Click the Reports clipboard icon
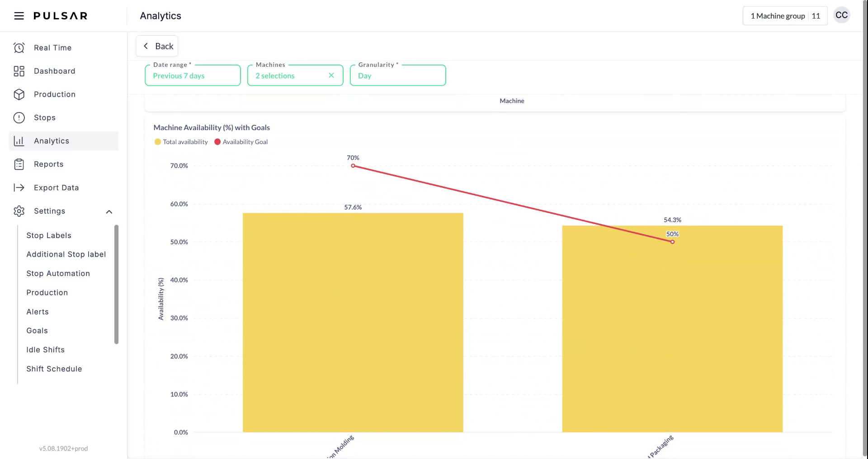Viewport: 868px width, 459px height. pos(19,164)
